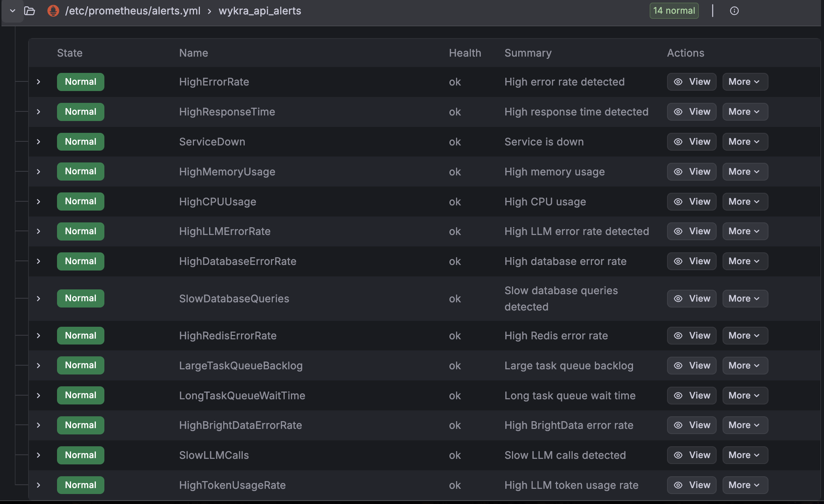The width and height of the screenshot is (824, 504).
Task: Click the info circle icon in header
Action: 734,11
